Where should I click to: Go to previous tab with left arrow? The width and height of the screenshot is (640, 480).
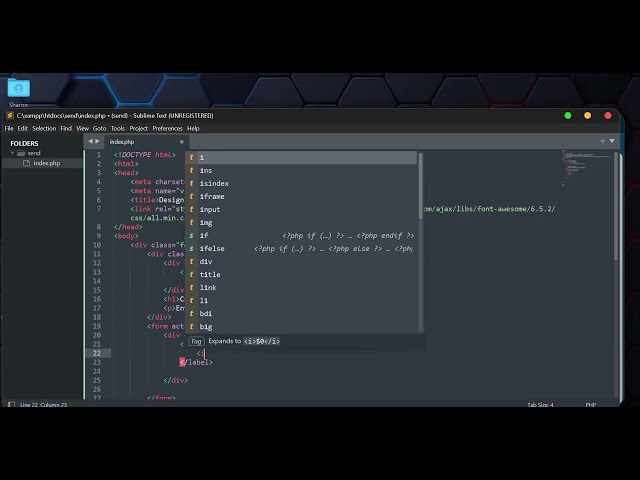point(91,141)
